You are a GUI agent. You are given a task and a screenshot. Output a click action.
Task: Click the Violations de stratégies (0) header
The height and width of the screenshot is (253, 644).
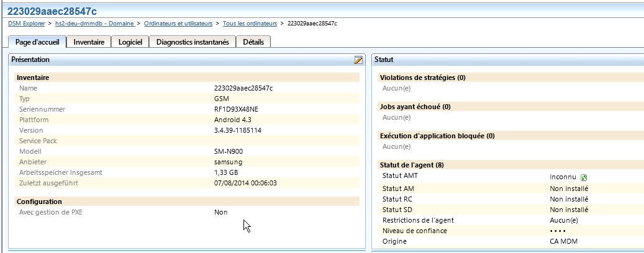point(422,78)
